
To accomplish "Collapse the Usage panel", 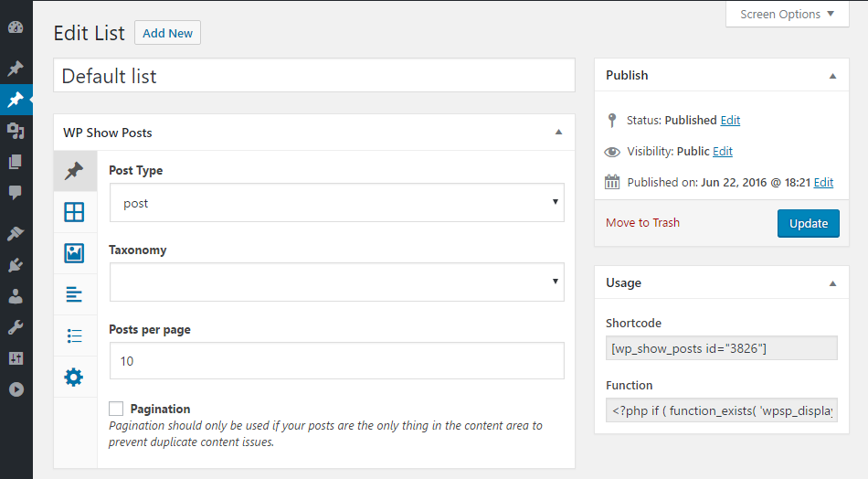I will tap(832, 283).
